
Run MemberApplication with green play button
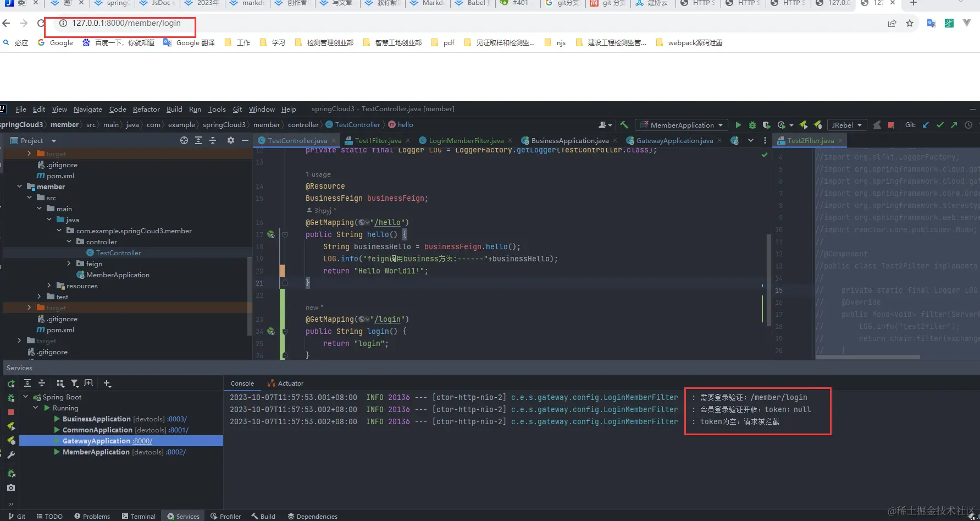click(738, 125)
